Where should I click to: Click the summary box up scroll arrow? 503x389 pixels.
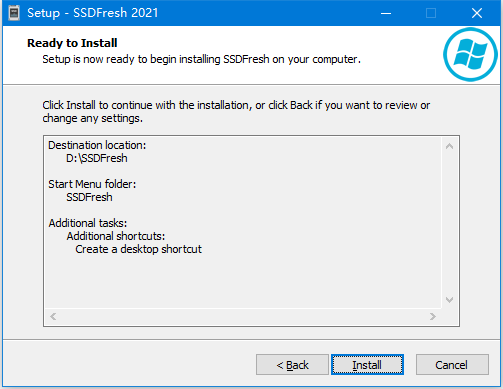pos(449,146)
